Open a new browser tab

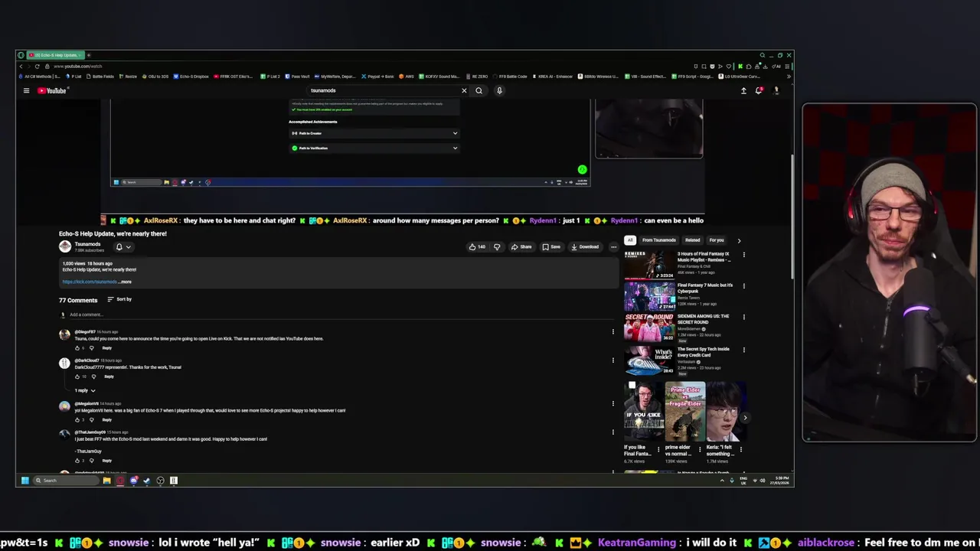88,55
